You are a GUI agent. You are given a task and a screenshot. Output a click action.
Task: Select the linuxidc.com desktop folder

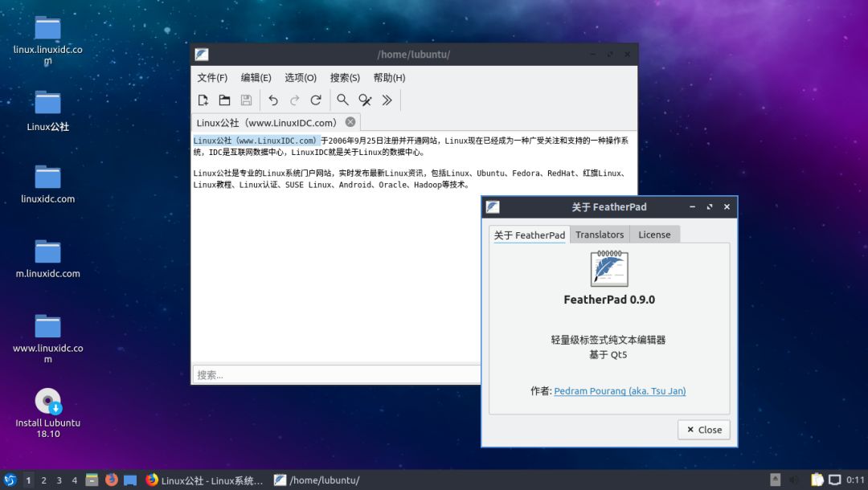click(x=47, y=184)
